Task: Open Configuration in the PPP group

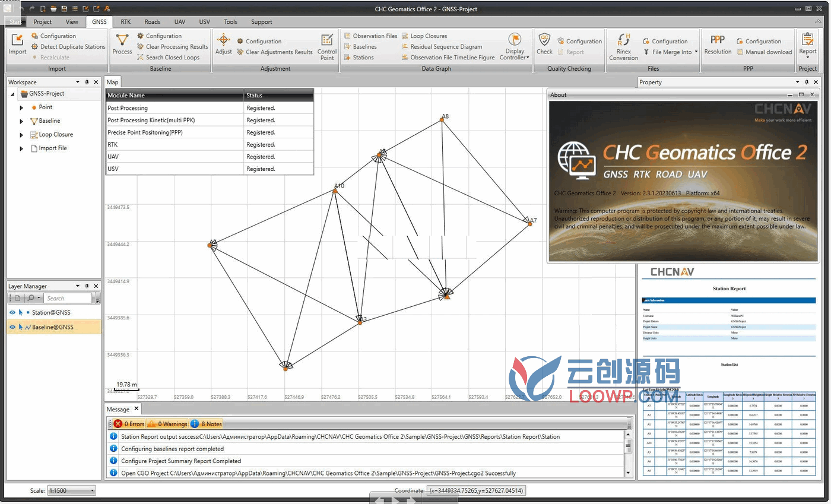Action: [759, 41]
